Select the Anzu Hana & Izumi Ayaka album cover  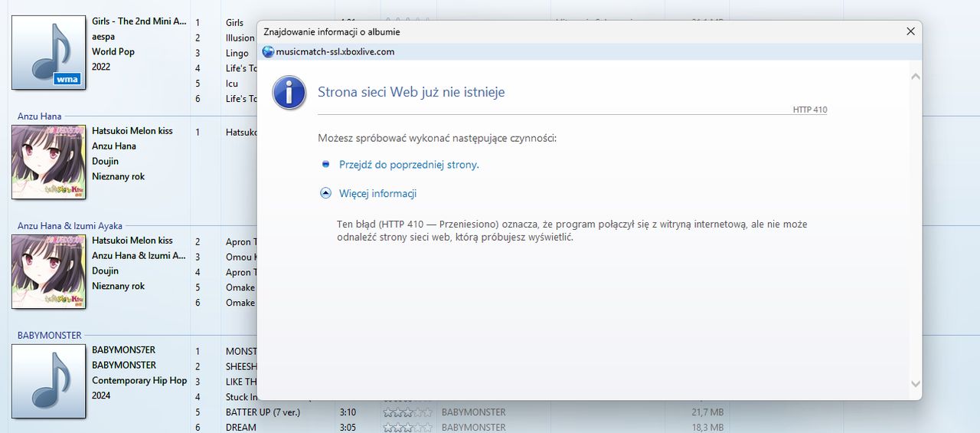pos(48,272)
